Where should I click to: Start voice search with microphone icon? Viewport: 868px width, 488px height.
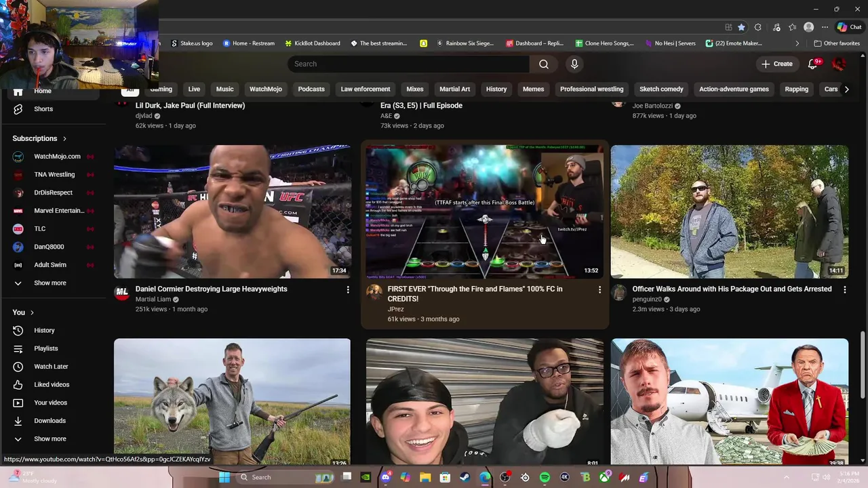coord(574,64)
